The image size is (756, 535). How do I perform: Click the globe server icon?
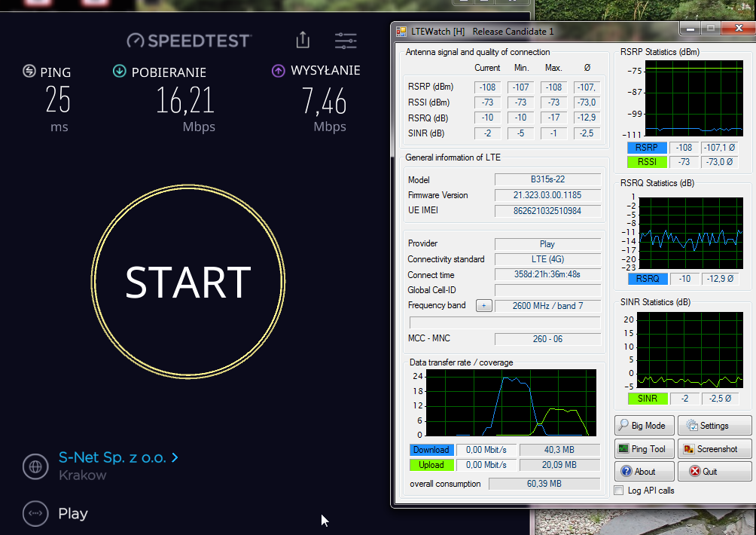35,466
